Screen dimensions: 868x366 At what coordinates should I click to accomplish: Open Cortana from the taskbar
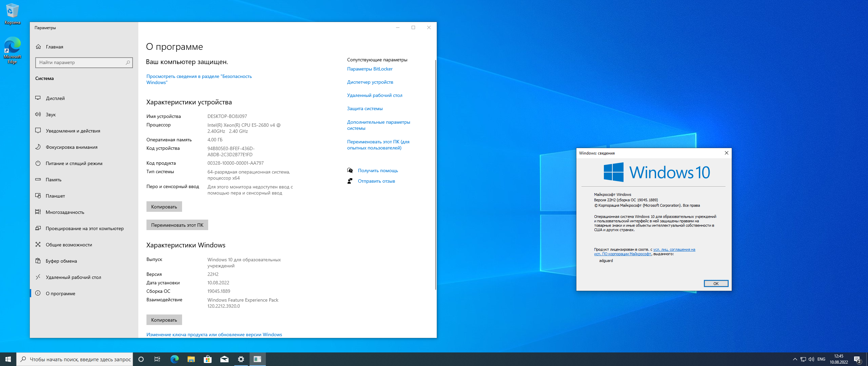point(141,359)
